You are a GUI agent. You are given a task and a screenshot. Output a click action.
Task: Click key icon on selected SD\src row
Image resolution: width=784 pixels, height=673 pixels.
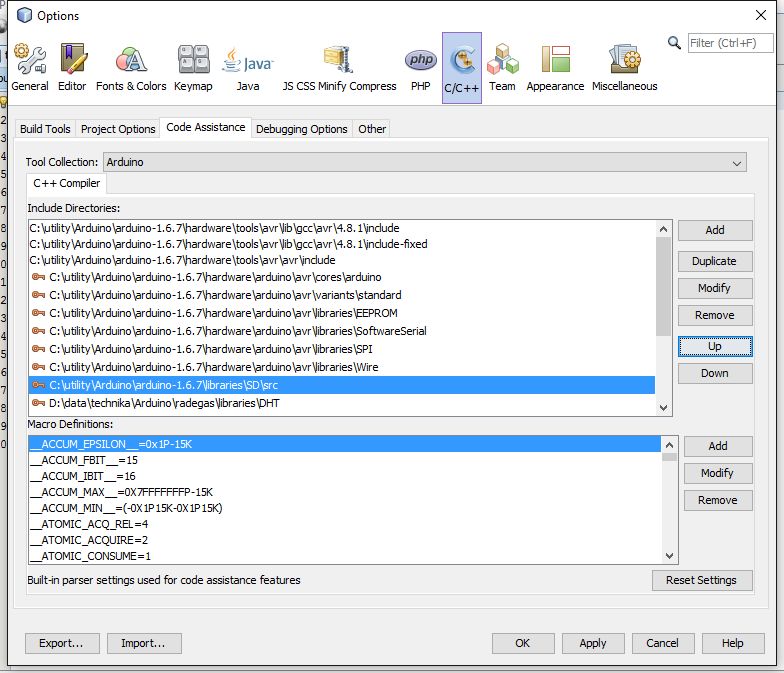[38, 384]
